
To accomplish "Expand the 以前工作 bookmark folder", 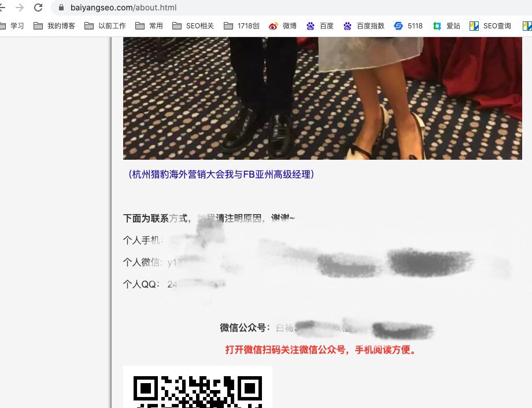I will [x=105, y=26].
